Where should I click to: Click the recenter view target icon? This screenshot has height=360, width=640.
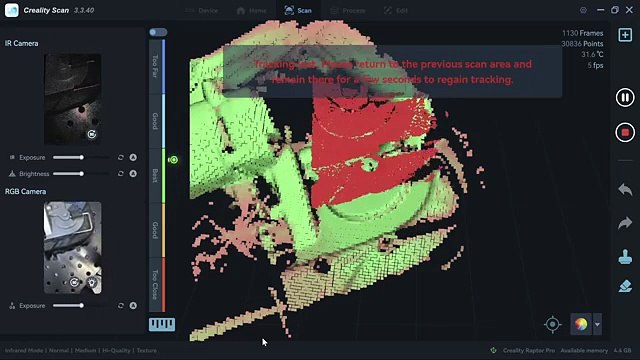coord(553,324)
